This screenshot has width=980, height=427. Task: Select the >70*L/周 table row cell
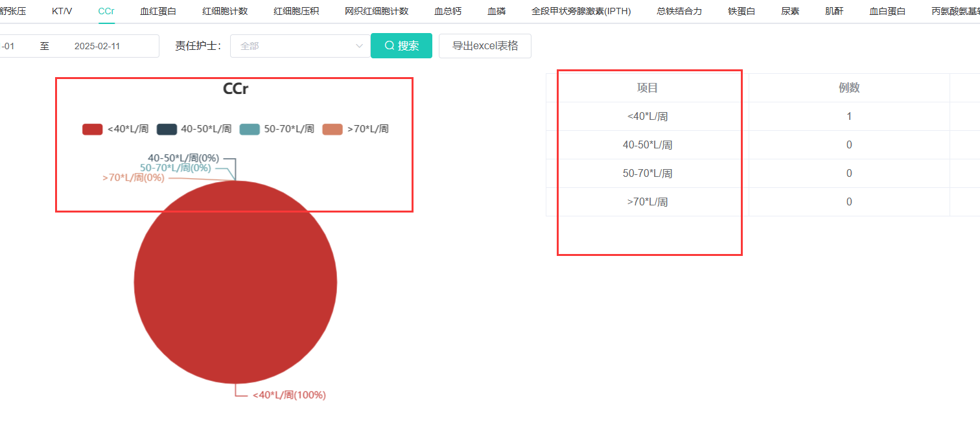[x=647, y=202]
